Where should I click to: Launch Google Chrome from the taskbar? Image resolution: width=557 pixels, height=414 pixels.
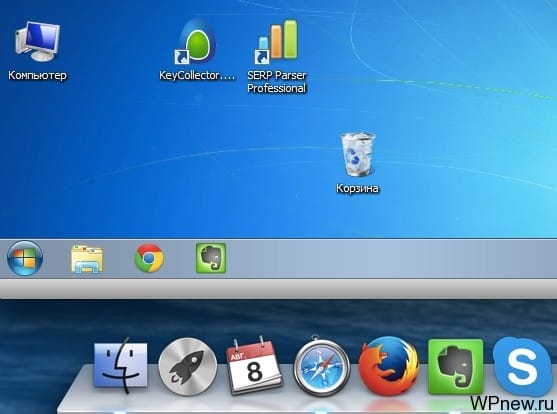click(149, 258)
